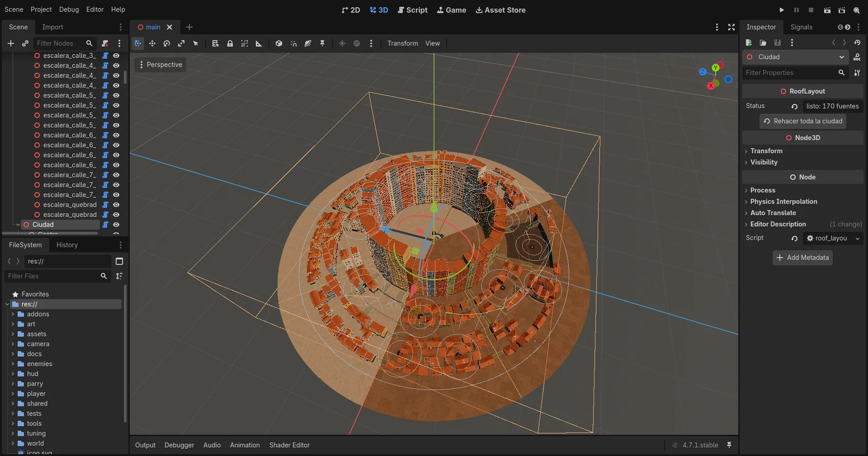Toggle Use Snap magnet icon in viewport toolbar
This screenshot has width=868, height=456.
293,43
